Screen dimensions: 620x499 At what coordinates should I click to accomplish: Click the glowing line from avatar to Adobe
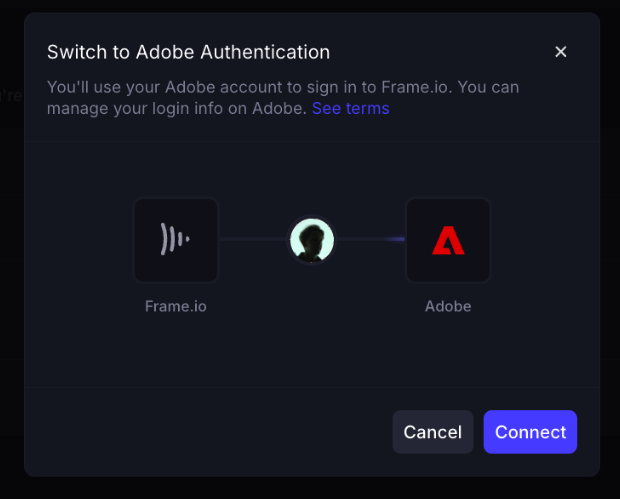pyautogui.click(x=370, y=240)
